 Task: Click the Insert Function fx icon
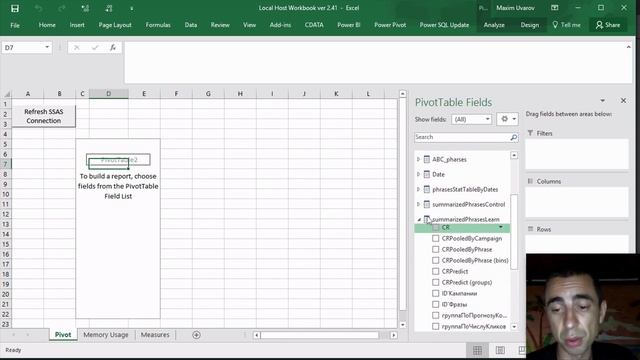tap(113, 47)
